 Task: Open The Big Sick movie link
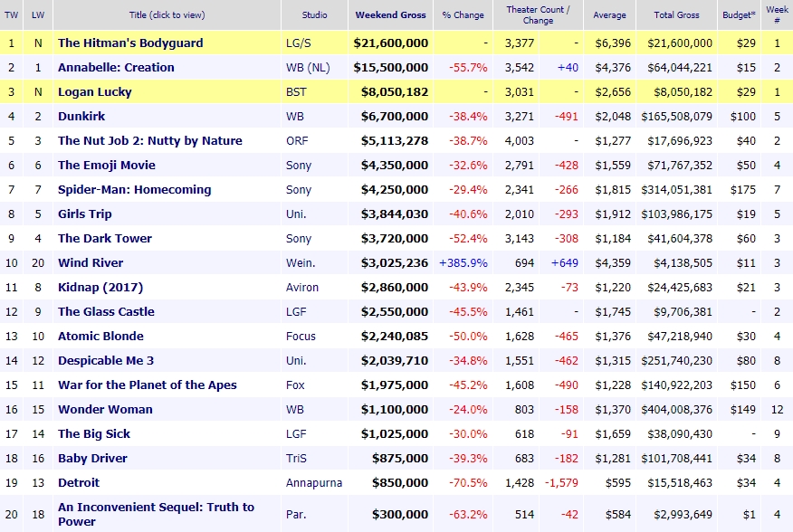pyautogui.click(x=94, y=434)
